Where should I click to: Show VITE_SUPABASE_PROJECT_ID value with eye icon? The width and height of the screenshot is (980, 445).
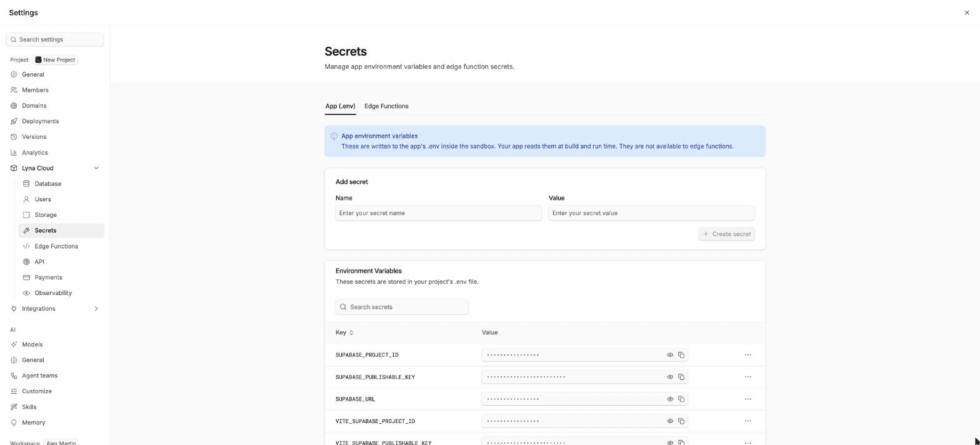click(x=670, y=421)
